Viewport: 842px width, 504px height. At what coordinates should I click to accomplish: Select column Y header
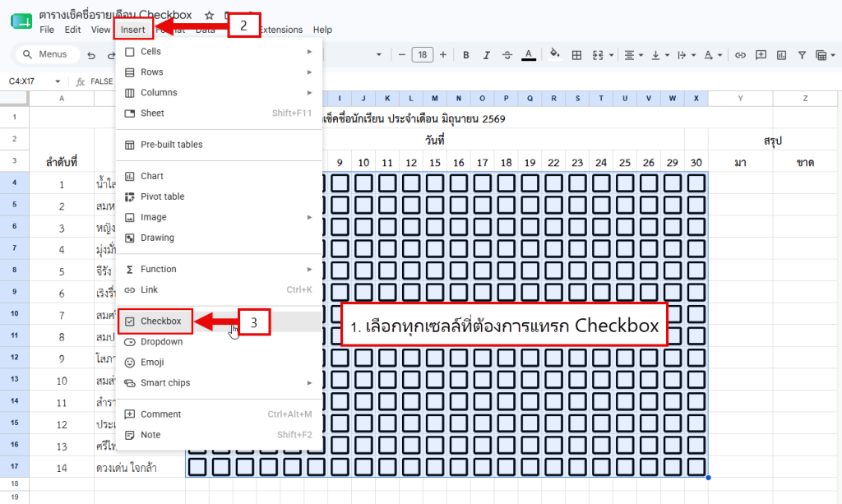pyautogui.click(x=741, y=98)
